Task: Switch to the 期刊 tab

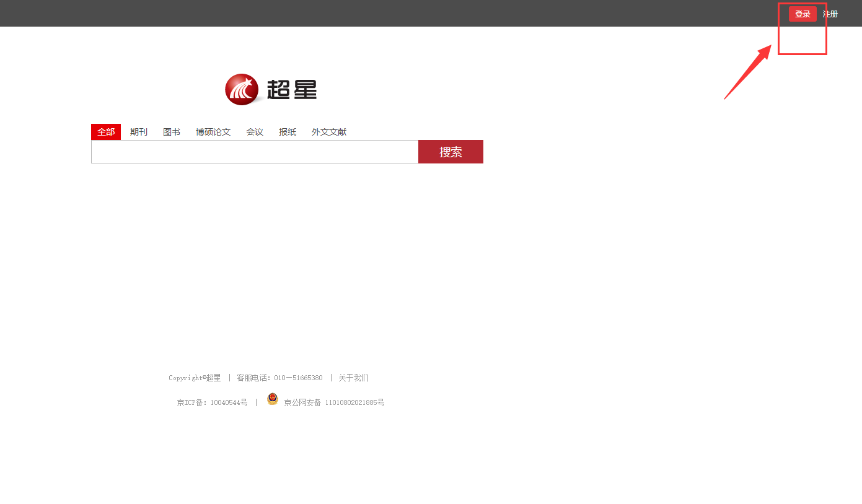Action: point(139,132)
